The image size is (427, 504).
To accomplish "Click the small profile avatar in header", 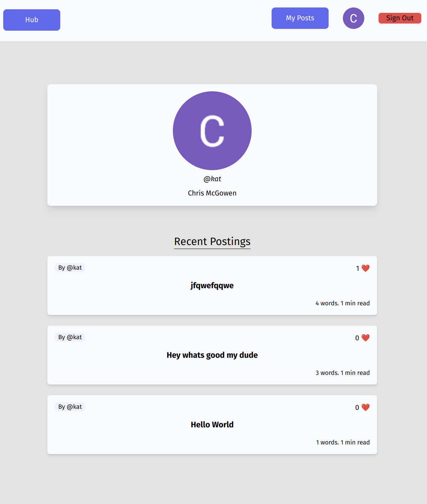I will 353,18.
